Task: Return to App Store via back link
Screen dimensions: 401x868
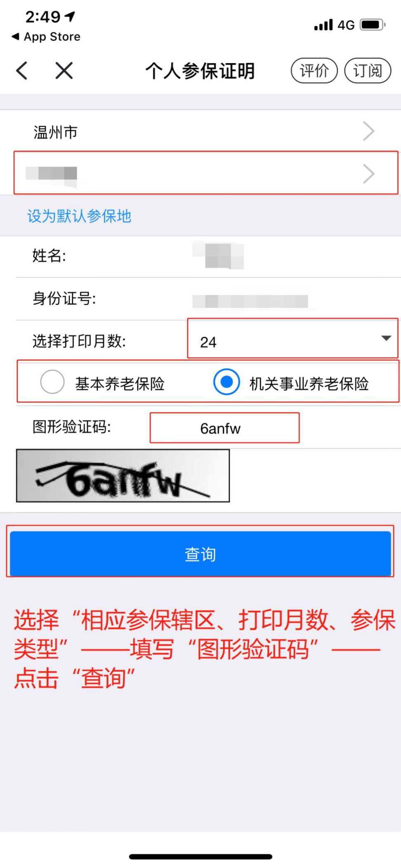Action: pos(46,37)
